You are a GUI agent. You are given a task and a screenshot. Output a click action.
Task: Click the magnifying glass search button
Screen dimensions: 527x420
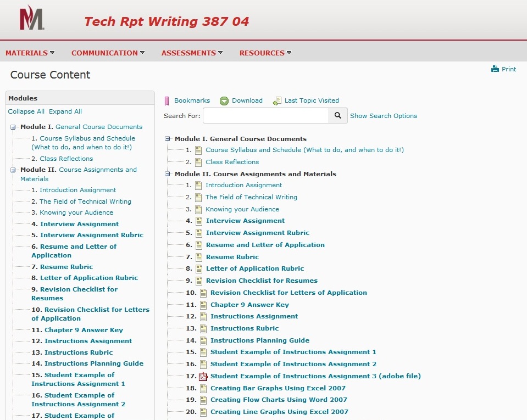(x=338, y=116)
